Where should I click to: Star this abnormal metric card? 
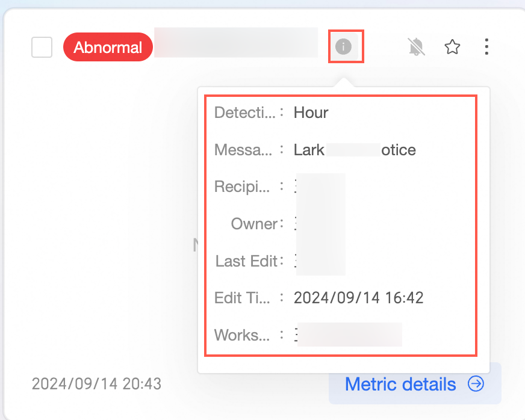pyautogui.click(x=452, y=46)
